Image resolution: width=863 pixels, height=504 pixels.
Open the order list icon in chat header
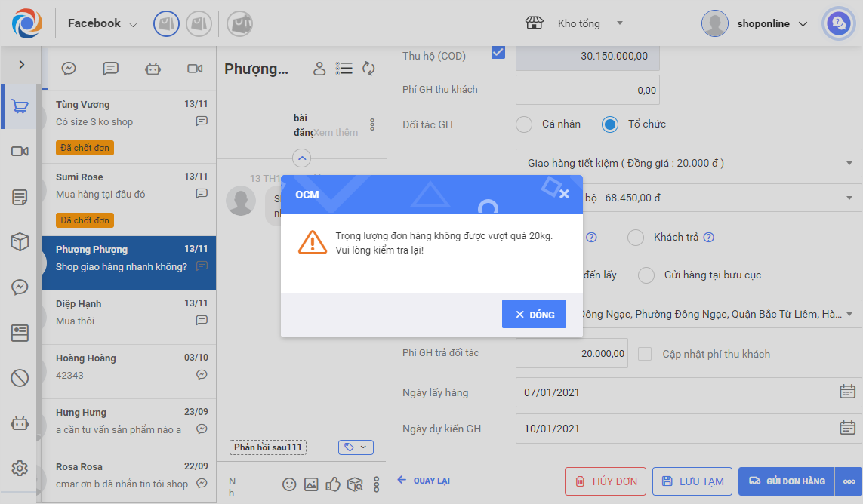pos(344,68)
